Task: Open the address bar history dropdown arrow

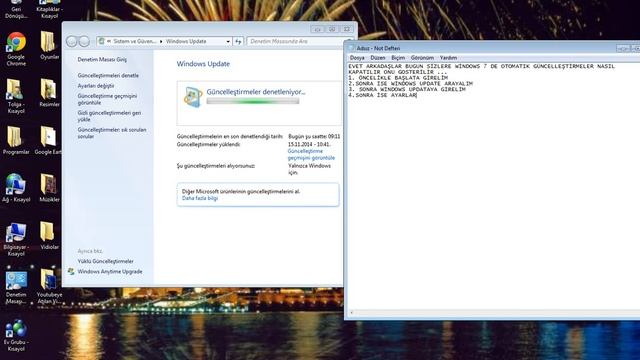Action: click(228, 41)
